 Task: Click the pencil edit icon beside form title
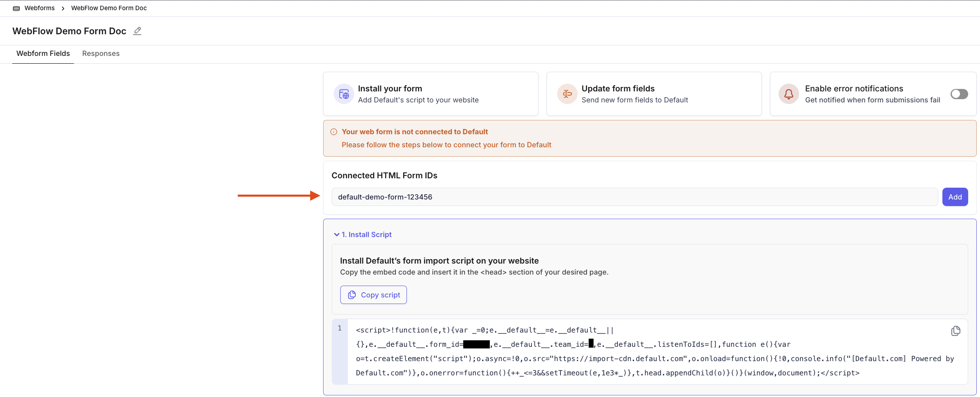[137, 31]
